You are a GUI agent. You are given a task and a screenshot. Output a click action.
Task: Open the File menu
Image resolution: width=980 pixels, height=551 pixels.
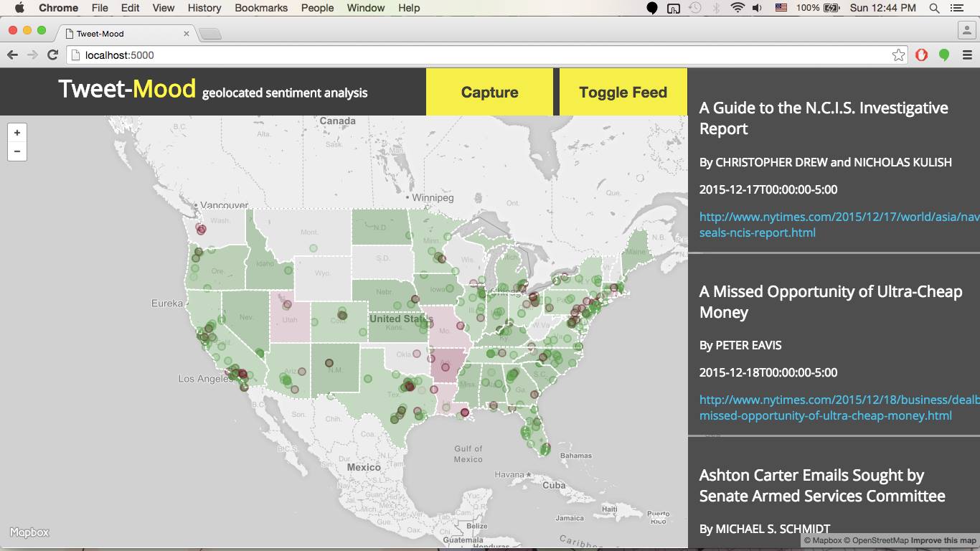(100, 8)
